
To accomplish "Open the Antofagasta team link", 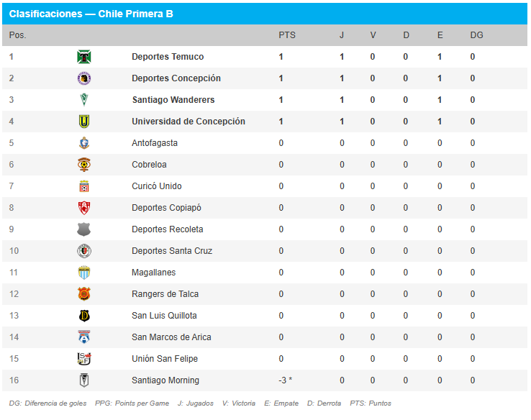I will (155, 143).
